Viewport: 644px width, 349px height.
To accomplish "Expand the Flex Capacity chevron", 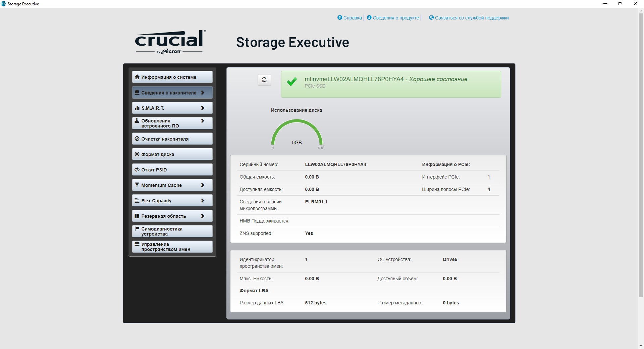I will click(203, 200).
